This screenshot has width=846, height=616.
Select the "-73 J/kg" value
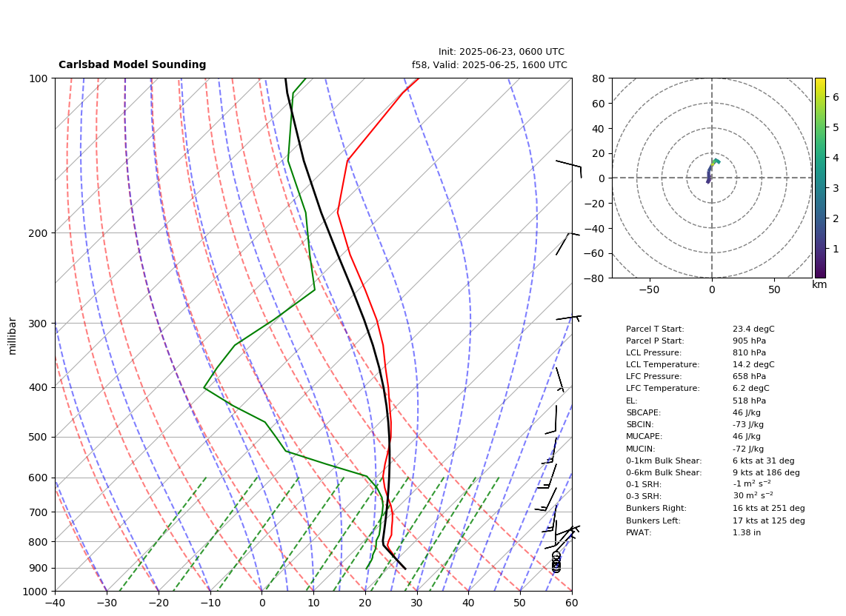click(748, 424)
